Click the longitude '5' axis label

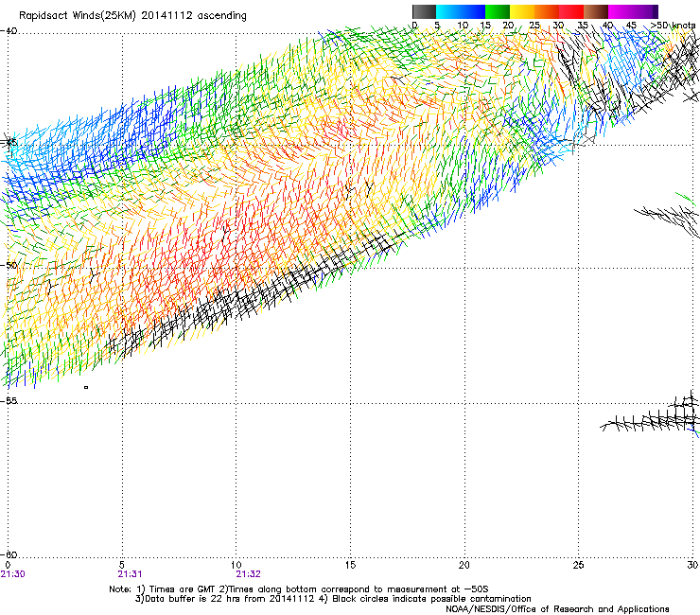pos(122,565)
